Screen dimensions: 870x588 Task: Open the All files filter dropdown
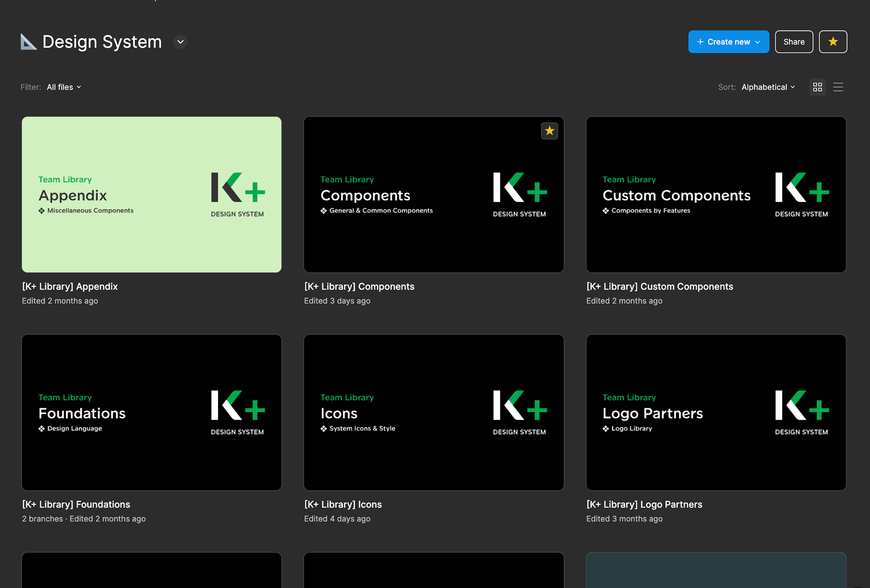(64, 87)
